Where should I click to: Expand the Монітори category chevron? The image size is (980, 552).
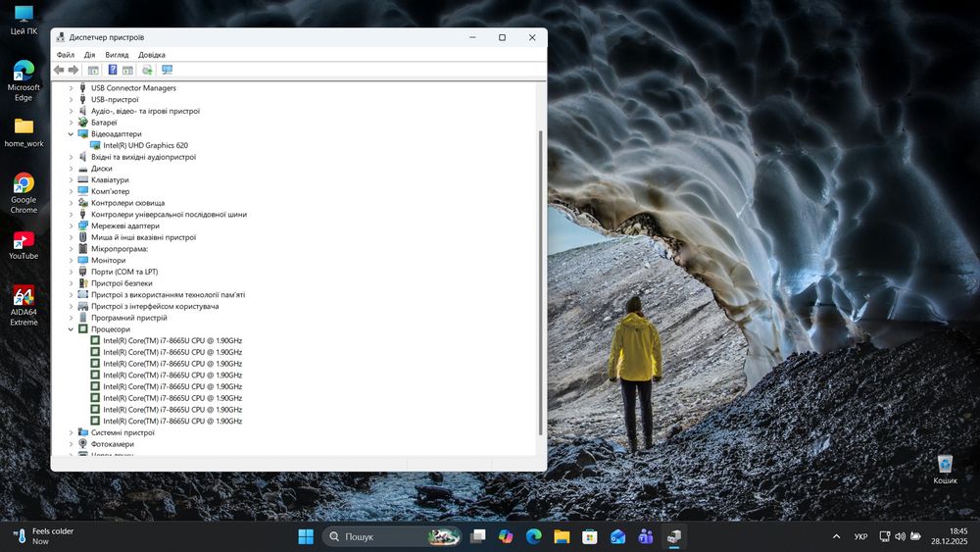point(71,260)
